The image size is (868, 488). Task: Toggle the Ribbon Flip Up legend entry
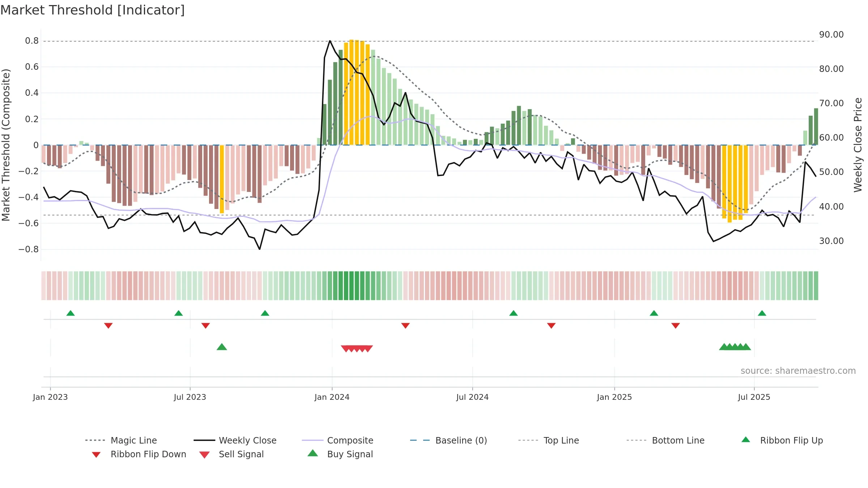click(782, 440)
